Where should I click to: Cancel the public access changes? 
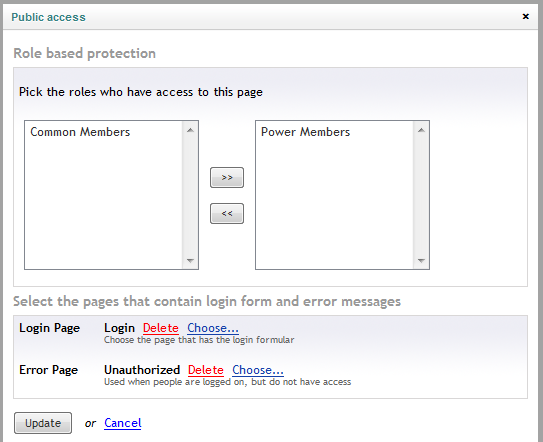coord(123,423)
